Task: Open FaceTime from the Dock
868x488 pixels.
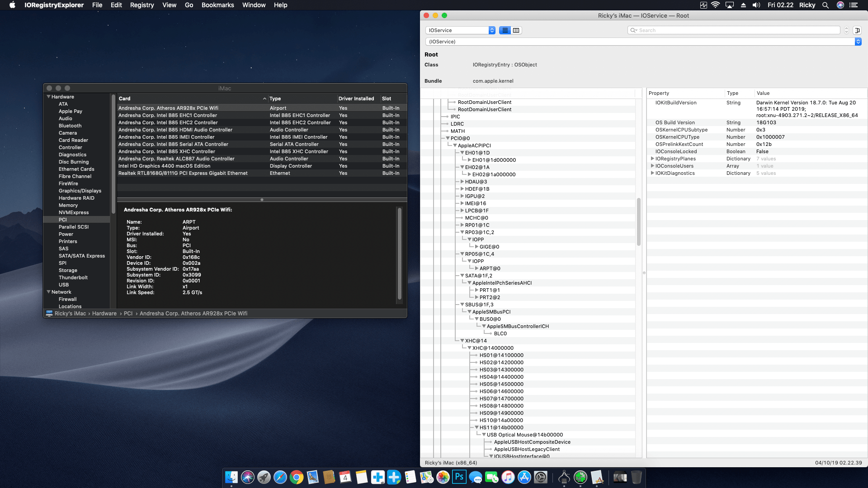Action: (492, 477)
